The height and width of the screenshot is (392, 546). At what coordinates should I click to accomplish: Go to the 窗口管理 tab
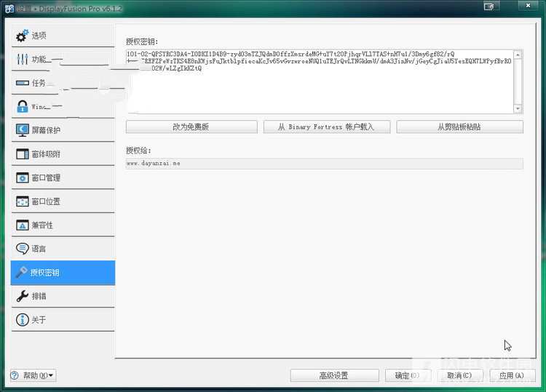63,177
